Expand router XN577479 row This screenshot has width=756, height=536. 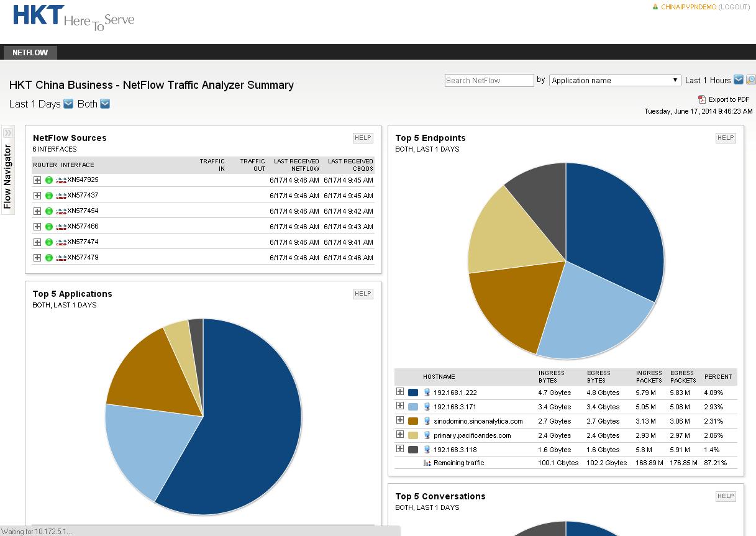37,258
